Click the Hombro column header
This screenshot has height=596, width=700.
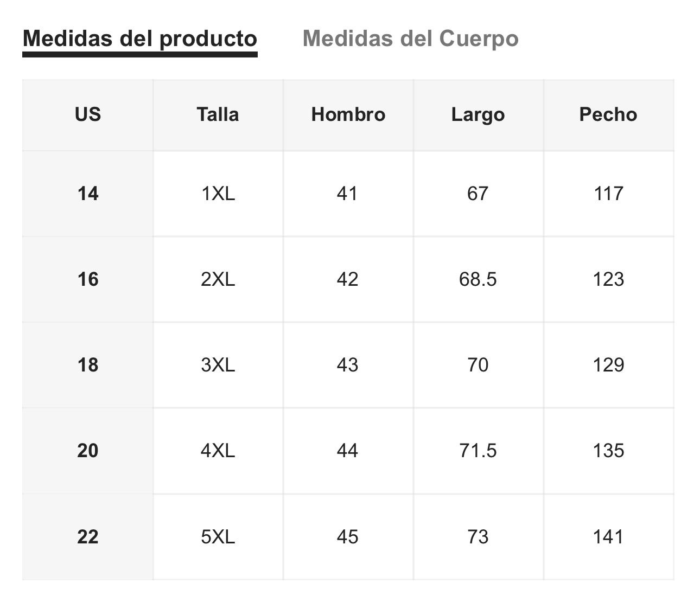tap(348, 114)
